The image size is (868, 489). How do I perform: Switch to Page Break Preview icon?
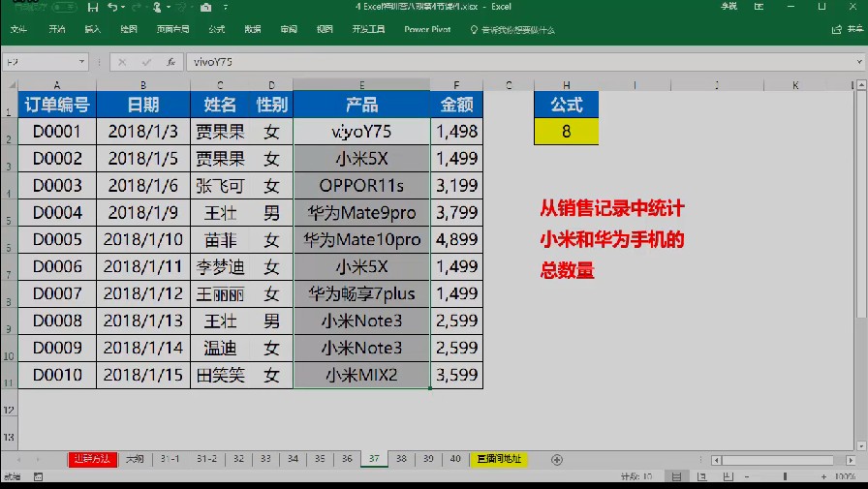coord(728,476)
